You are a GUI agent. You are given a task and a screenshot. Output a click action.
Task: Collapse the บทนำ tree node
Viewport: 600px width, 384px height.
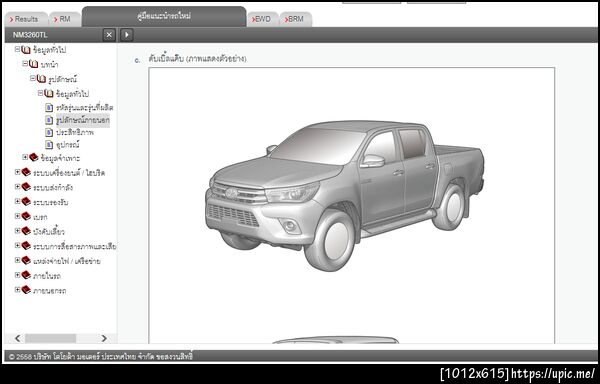click(x=25, y=63)
